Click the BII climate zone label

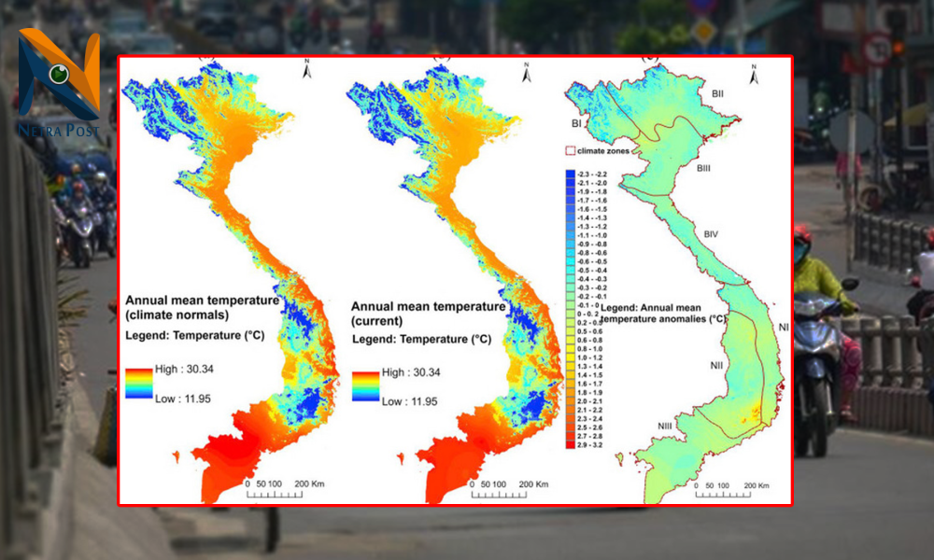[x=718, y=94]
